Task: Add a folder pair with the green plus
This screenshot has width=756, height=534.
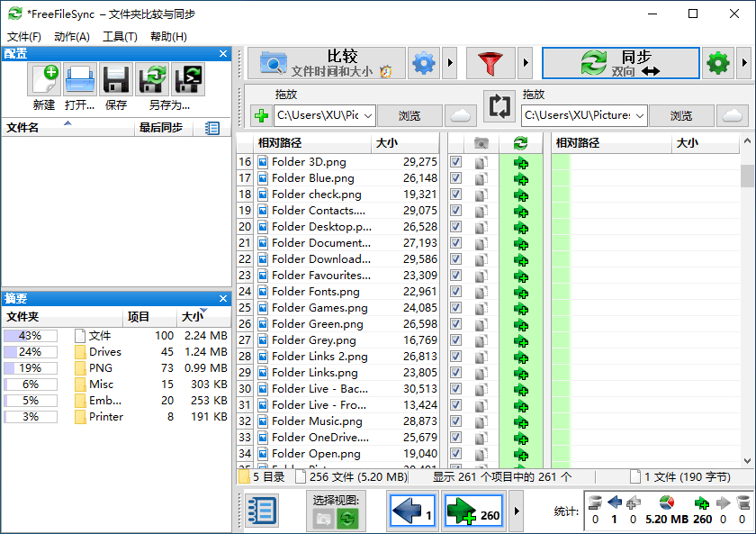Action: 259,115
